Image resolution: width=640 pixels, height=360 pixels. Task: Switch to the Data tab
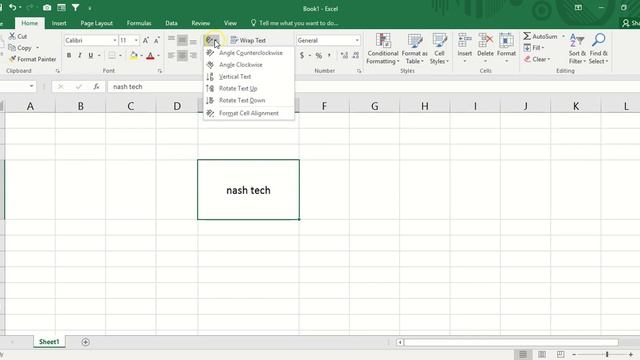click(171, 23)
